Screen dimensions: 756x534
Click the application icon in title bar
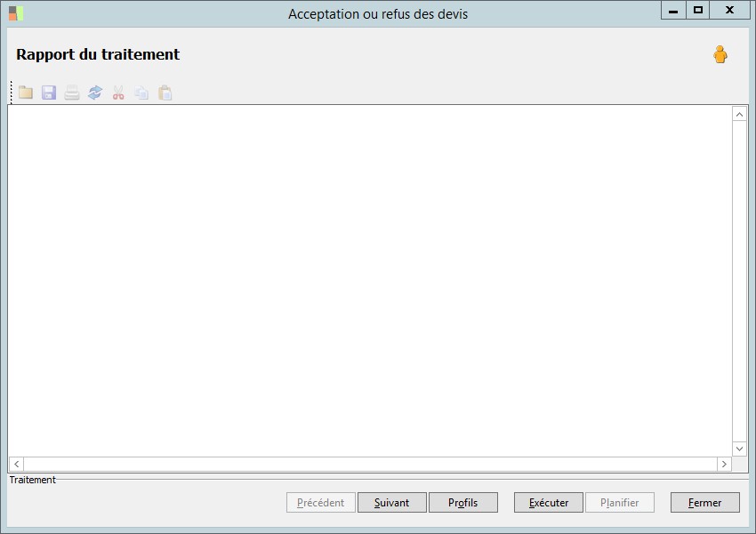tap(15, 13)
